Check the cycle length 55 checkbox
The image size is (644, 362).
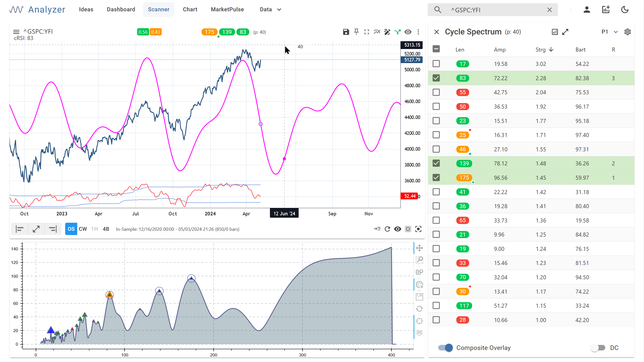tap(436, 92)
